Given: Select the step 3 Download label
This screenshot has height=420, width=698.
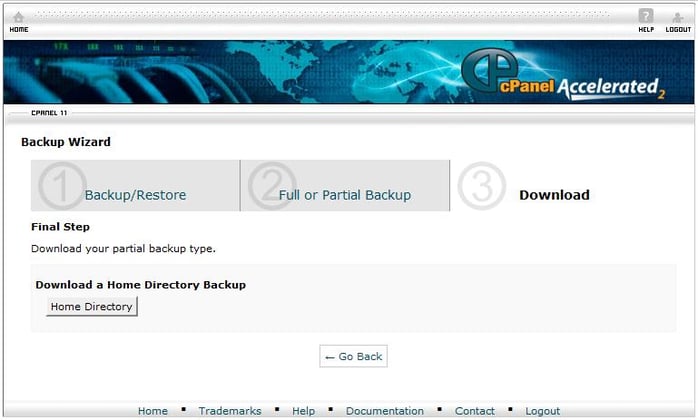Looking at the screenshot, I should click(x=554, y=195).
